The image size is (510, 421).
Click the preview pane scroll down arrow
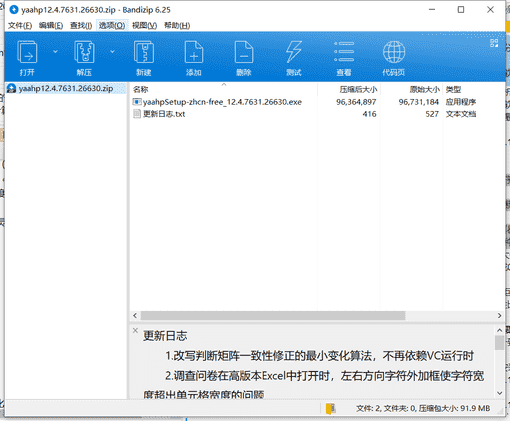click(x=499, y=393)
